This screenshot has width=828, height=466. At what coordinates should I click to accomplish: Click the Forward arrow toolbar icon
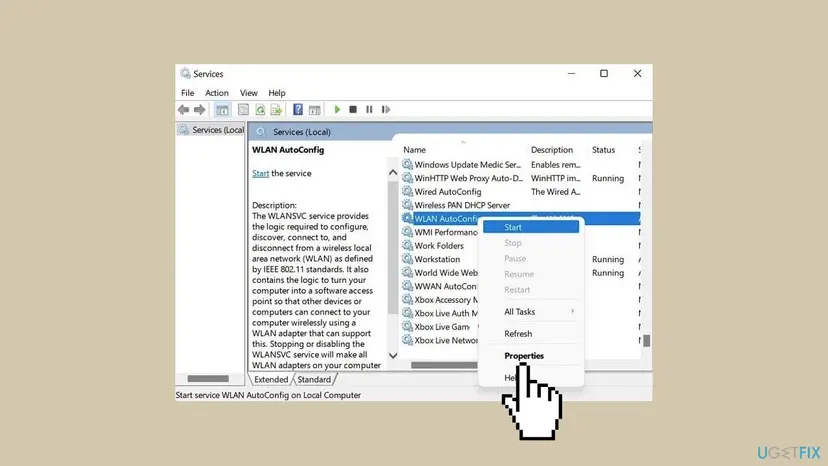click(x=199, y=109)
